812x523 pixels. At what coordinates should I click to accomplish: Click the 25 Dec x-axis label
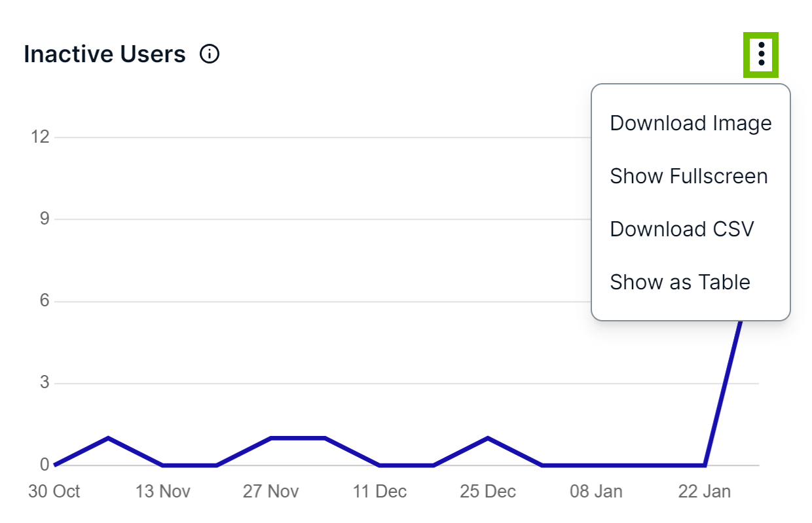click(x=487, y=492)
